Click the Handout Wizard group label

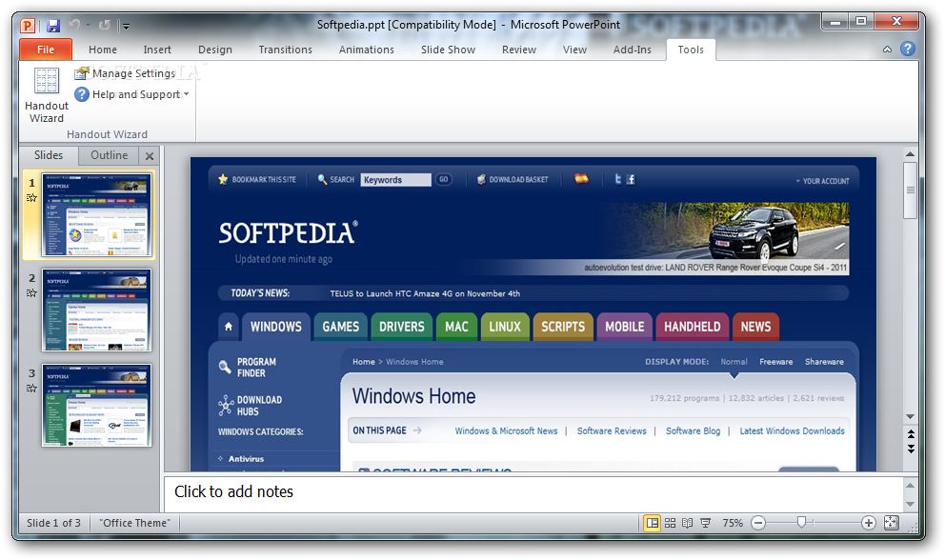(107, 134)
